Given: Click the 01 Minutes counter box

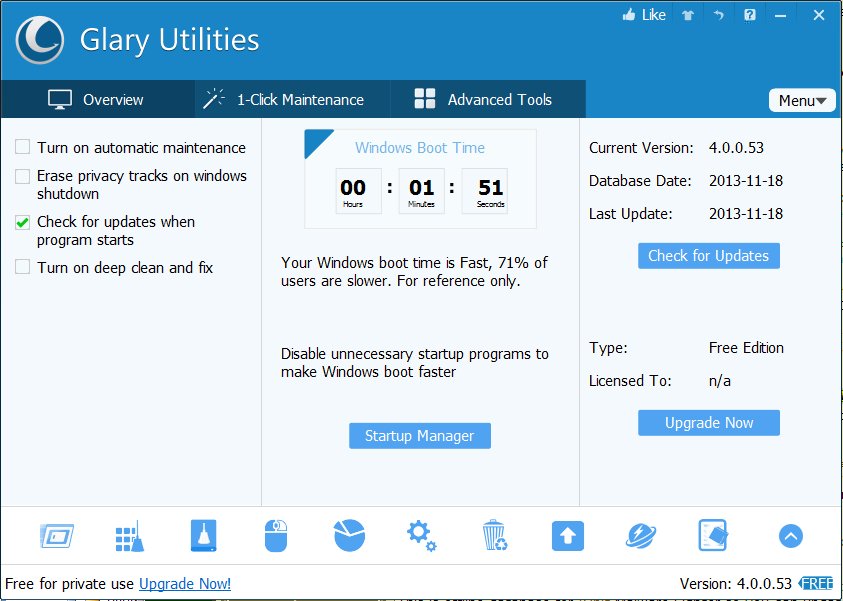Looking at the screenshot, I should [422, 191].
